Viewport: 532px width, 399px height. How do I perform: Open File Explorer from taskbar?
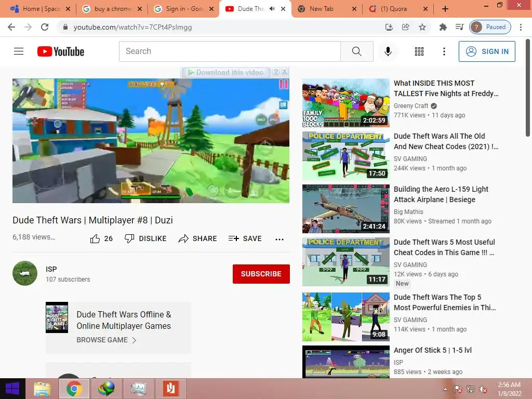42,389
